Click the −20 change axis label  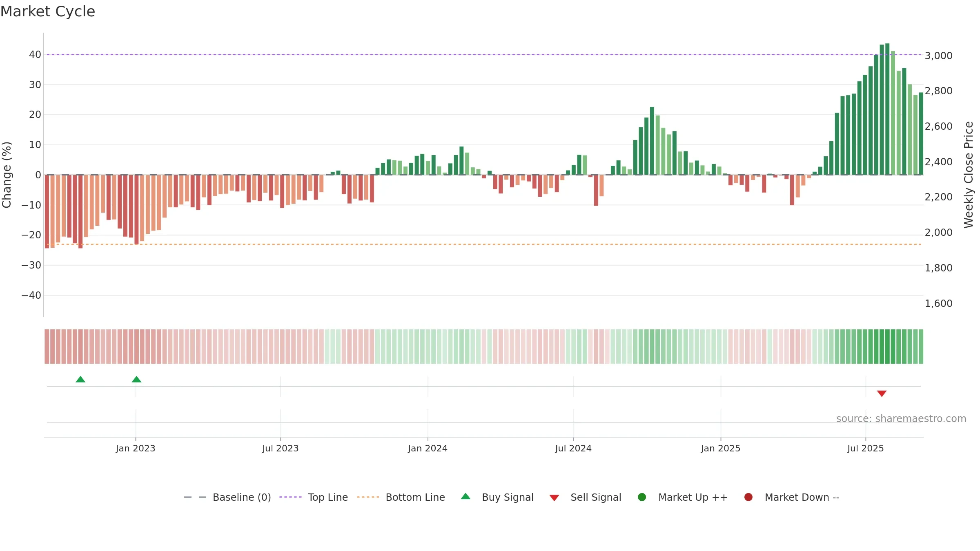click(31, 235)
